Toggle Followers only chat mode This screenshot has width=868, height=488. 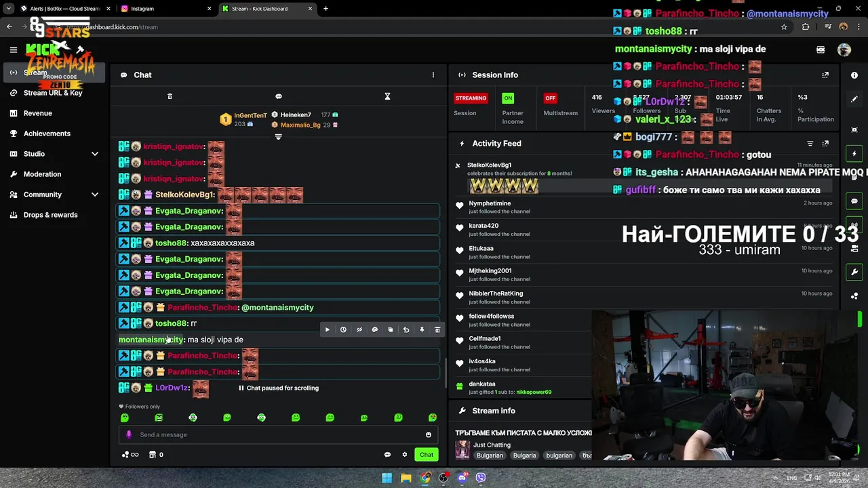139,407
